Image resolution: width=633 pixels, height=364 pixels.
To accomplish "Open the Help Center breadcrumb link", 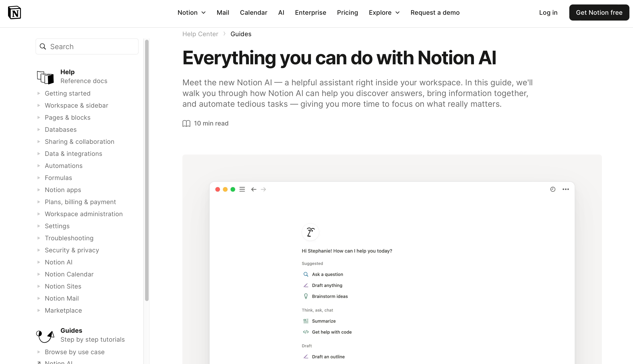I will [x=200, y=34].
